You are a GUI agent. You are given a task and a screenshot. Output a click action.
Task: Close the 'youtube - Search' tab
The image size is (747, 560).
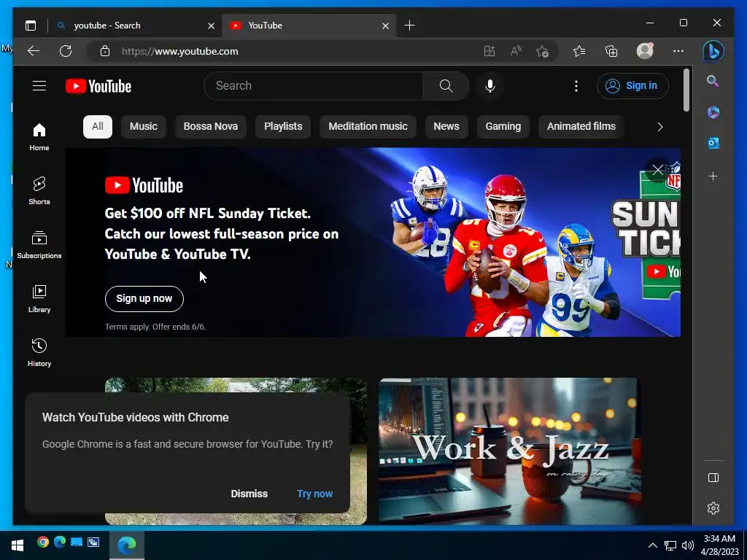point(211,26)
